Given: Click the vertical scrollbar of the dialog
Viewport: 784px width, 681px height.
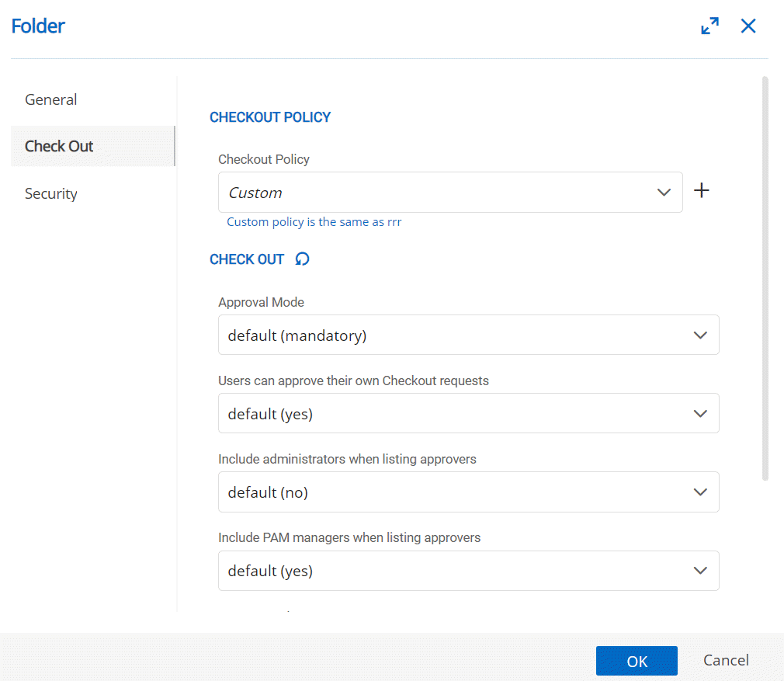Looking at the screenshot, I should [765, 278].
